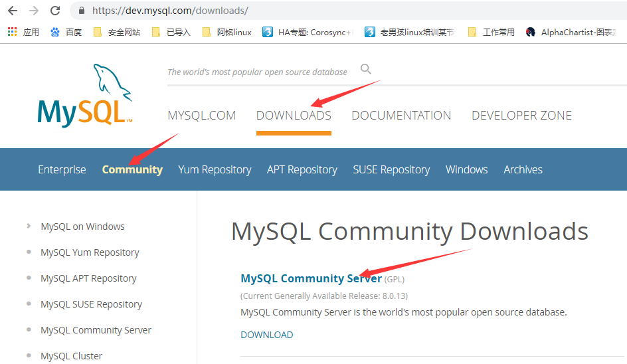The width and height of the screenshot is (627, 364).
Task: Click the Community Server description sentence
Action: pos(403,312)
